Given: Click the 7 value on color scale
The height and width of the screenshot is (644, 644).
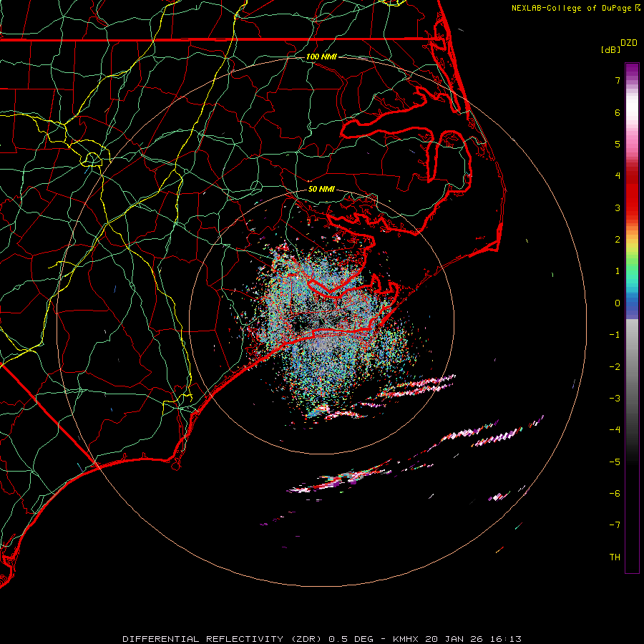Looking at the screenshot, I should click(618, 80).
